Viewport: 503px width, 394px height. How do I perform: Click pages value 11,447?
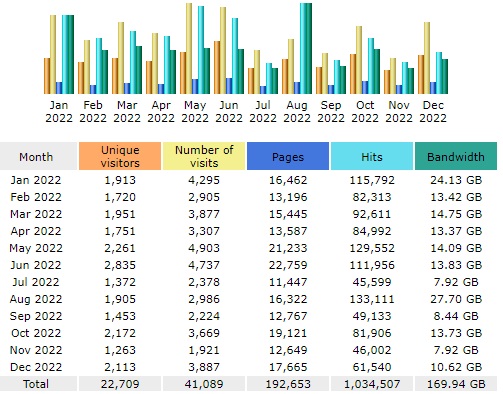click(x=288, y=282)
